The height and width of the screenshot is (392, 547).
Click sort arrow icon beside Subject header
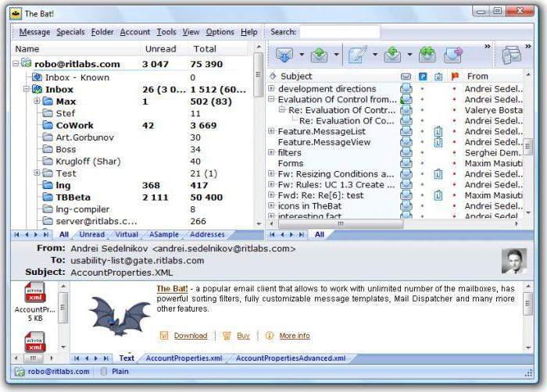(273, 76)
